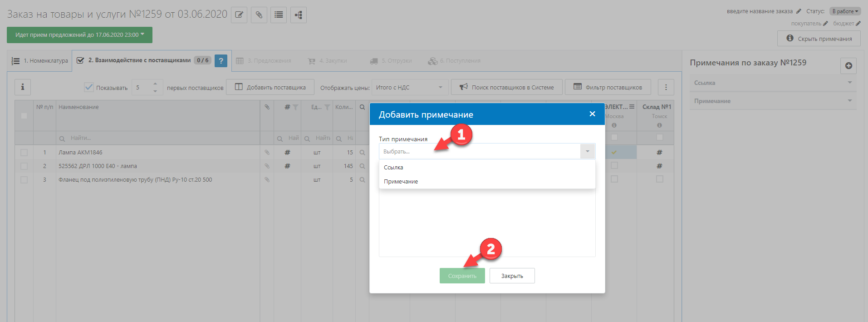Open the list view icon in header
Image resolution: width=868 pixels, height=322 pixels.
(x=279, y=15)
